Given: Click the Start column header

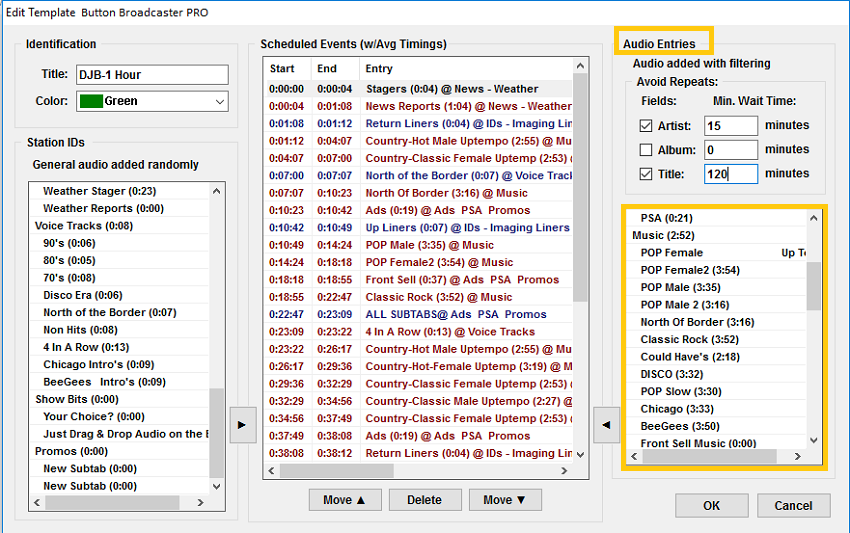Looking at the screenshot, I should tap(283, 69).
